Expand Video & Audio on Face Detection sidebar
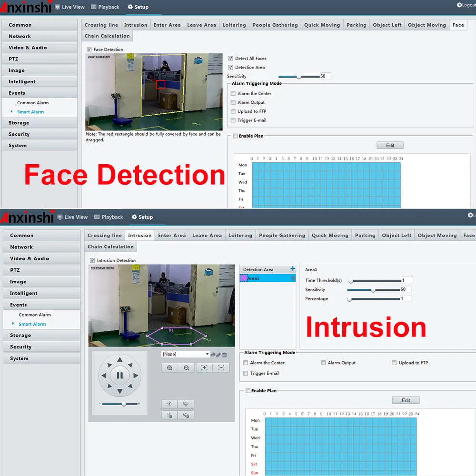This screenshot has height=476, width=476. coord(40,48)
